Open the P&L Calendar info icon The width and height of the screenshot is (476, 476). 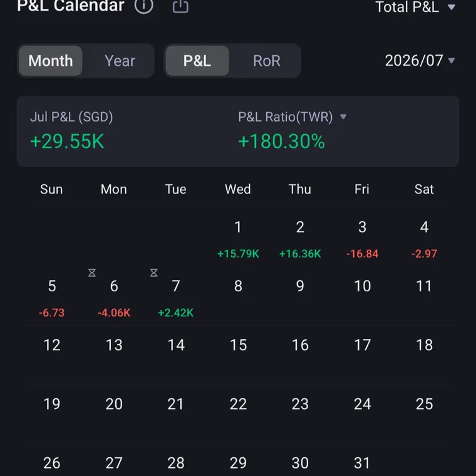[x=144, y=5]
